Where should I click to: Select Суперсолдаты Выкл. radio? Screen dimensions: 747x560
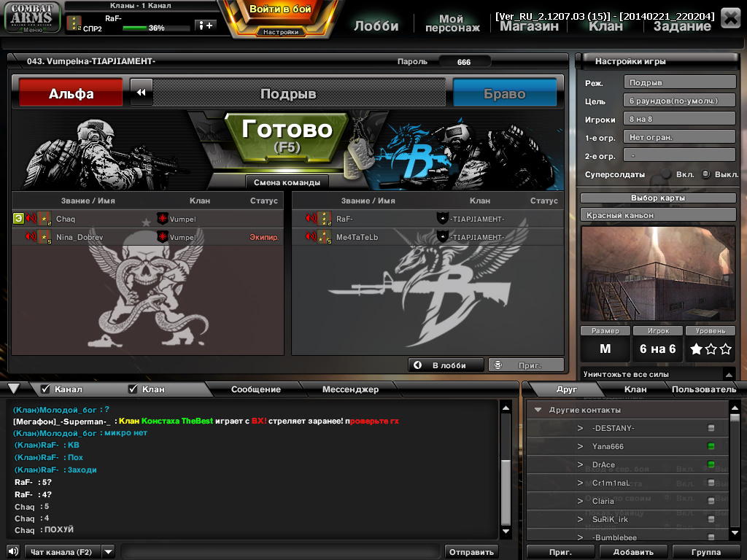click(705, 174)
